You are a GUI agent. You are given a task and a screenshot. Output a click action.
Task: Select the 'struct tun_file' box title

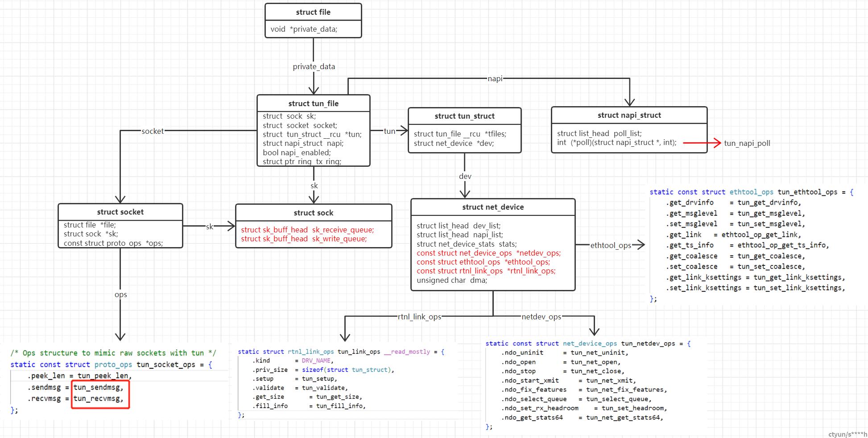point(313,103)
